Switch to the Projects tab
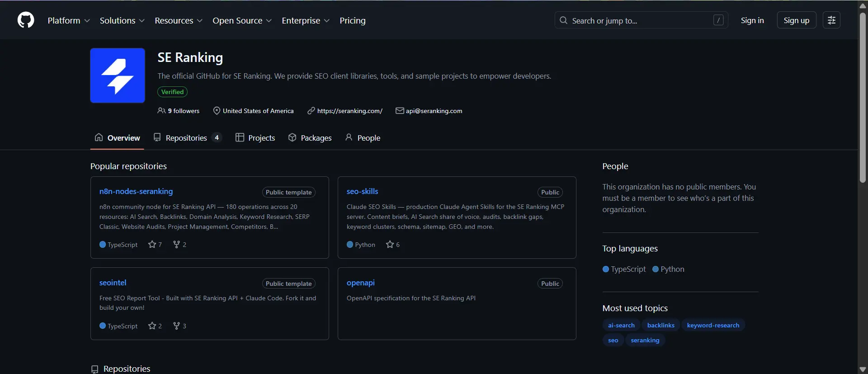Image resolution: width=868 pixels, height=374 pixels. 255,138
